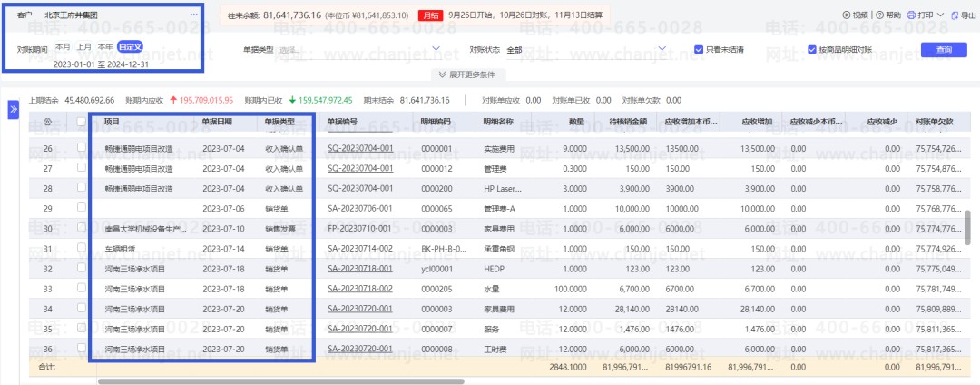
Task: Click the vertical scrollbar thumb of the table
Action: (969, 227)
